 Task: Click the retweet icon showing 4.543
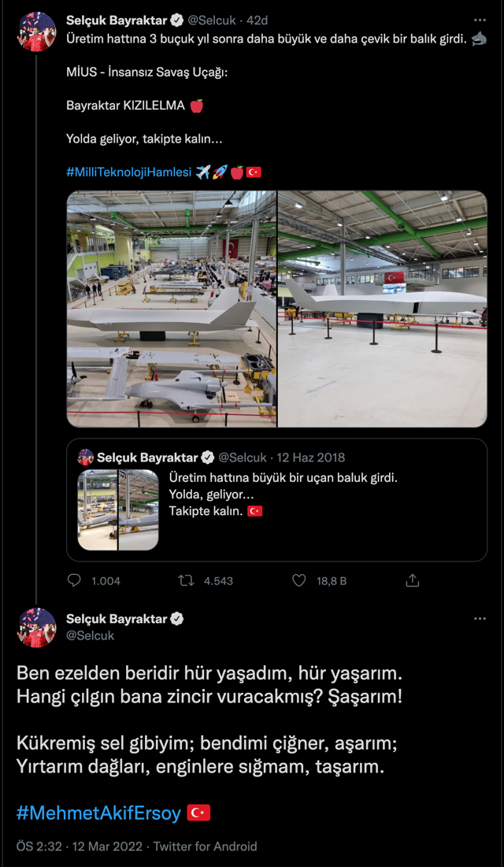pyautogui.click(x=186, y=580)
